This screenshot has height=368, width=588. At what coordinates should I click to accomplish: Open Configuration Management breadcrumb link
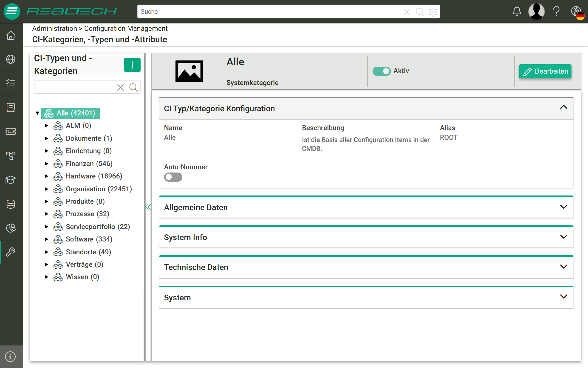[x=126, y=29]
